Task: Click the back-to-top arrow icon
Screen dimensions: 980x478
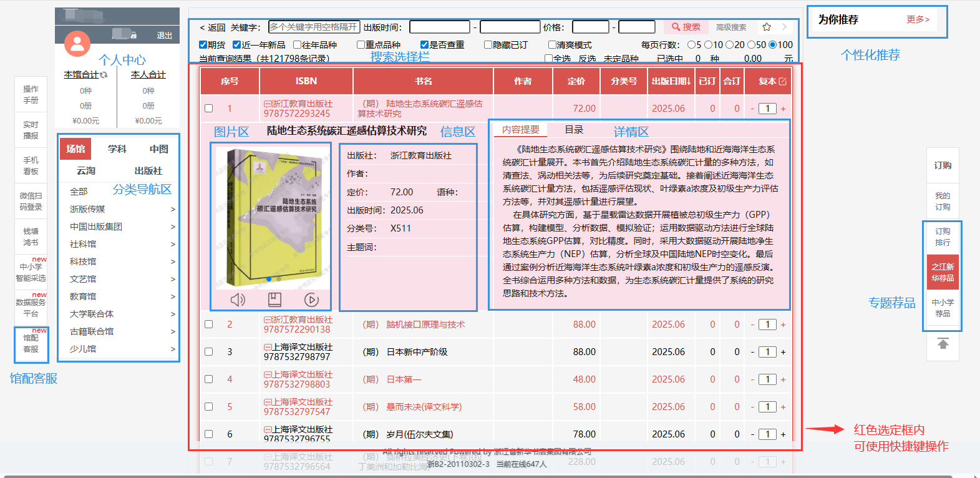Action: pos(943,343)
